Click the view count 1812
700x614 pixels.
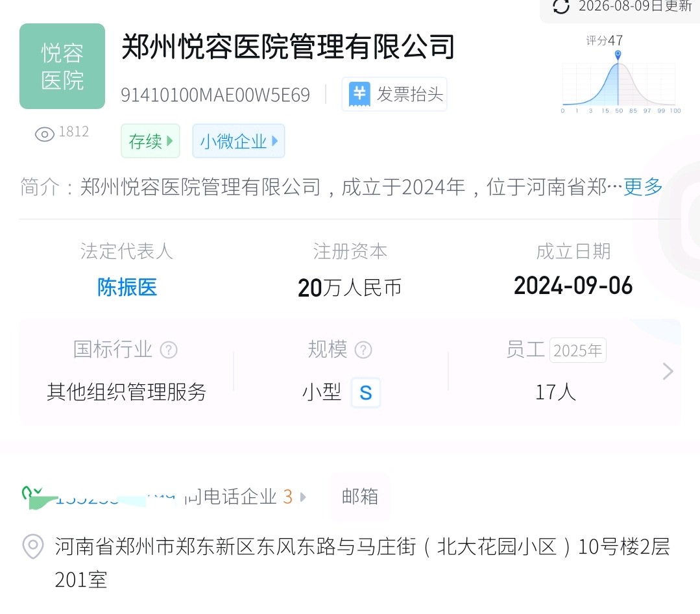click(74, 132)
